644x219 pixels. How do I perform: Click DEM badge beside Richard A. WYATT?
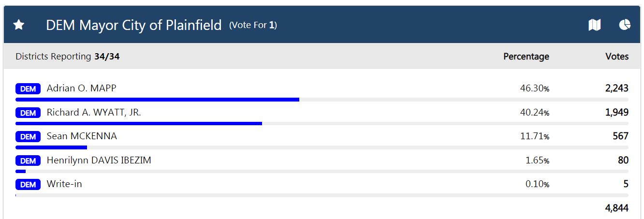pos(28,113)
